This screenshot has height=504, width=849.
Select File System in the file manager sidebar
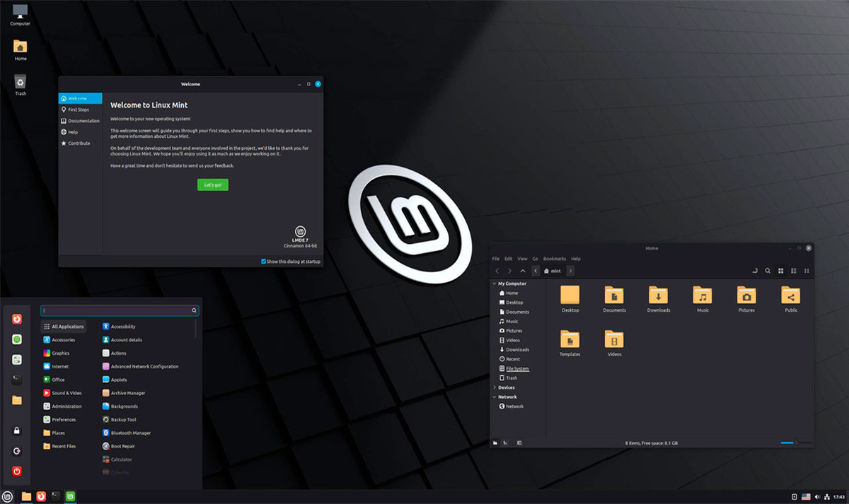click(x=517, y=368)
